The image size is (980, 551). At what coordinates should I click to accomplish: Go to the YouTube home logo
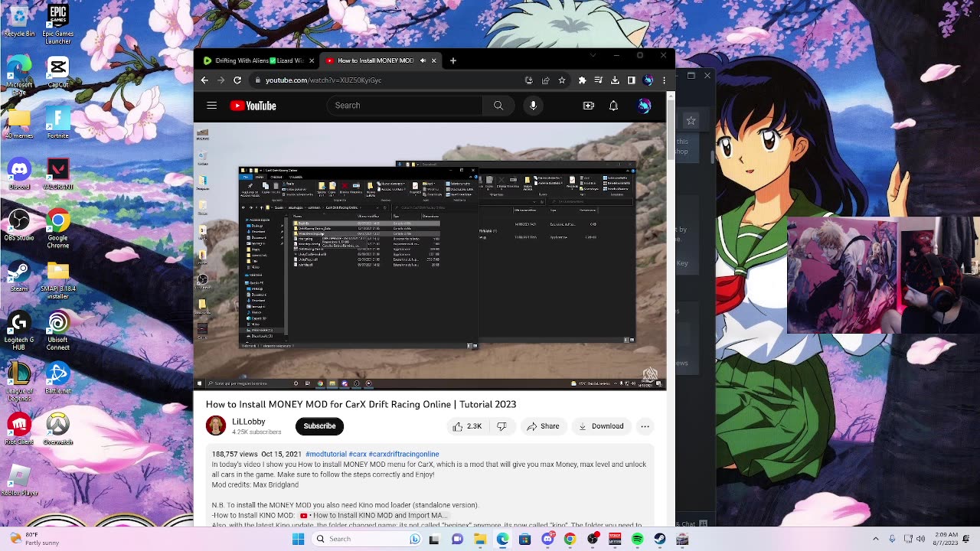253,106
